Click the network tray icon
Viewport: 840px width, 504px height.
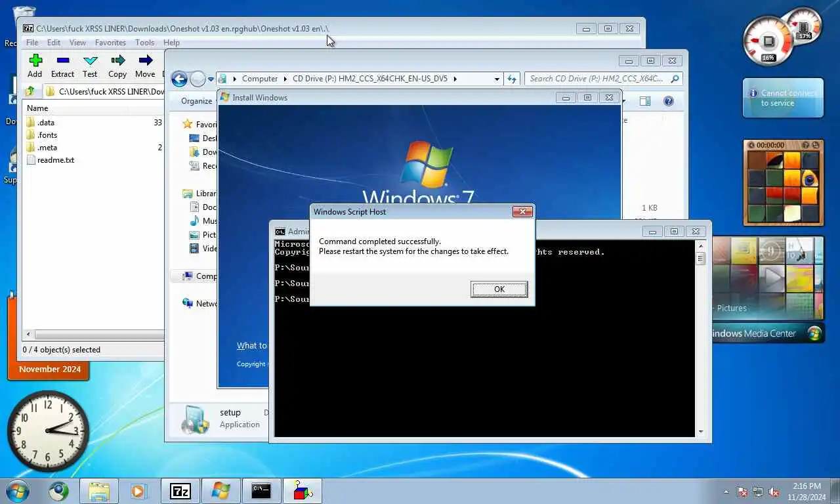[x=758, y=492]
